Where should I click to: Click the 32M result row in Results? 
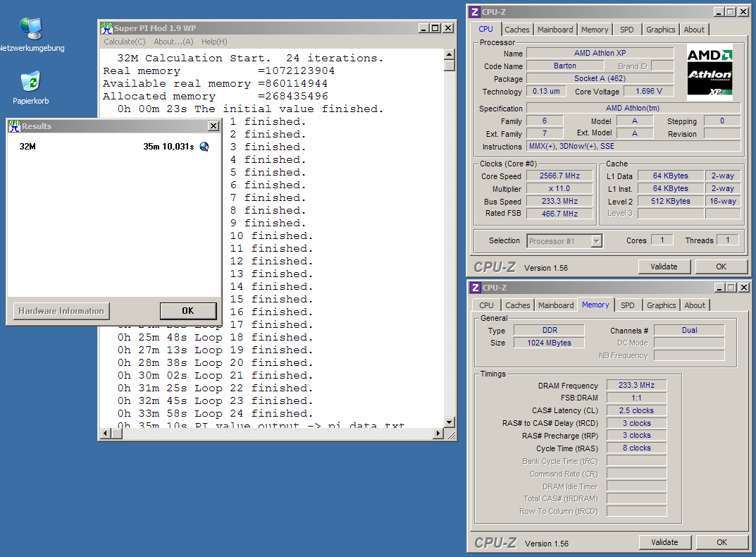click(113, 146)
